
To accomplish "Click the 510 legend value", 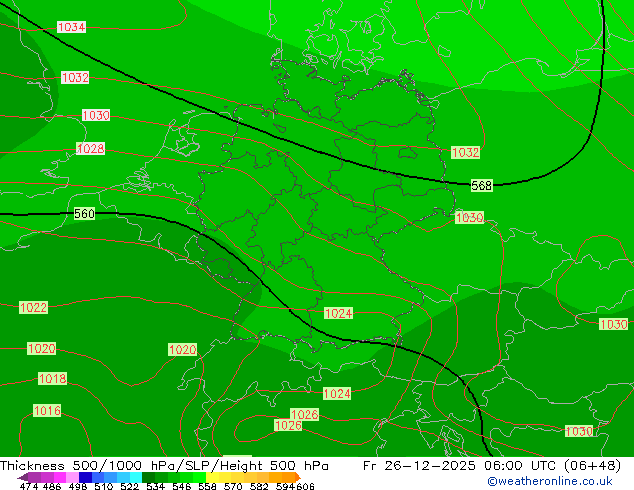I will (104, 486).
